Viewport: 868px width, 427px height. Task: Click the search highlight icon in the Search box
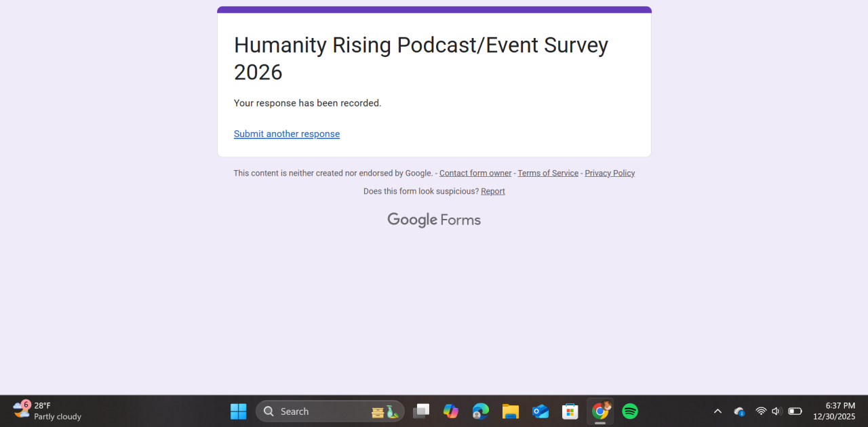(385, 411)
